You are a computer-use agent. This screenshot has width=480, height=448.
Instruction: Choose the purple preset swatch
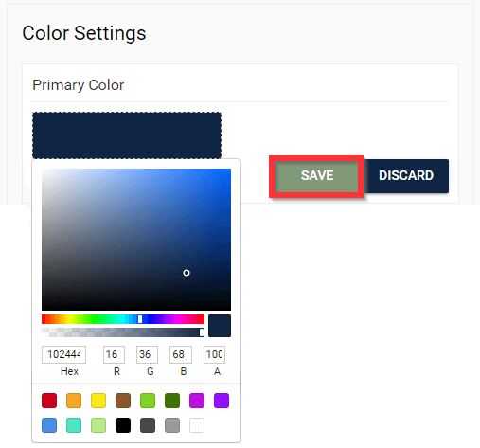click(222, 401)
